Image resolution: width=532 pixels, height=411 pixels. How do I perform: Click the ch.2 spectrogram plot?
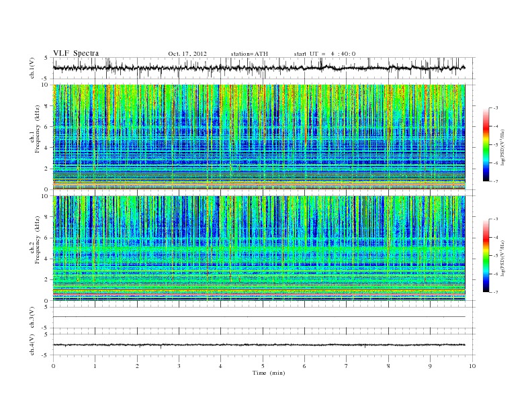click(259, 248)
